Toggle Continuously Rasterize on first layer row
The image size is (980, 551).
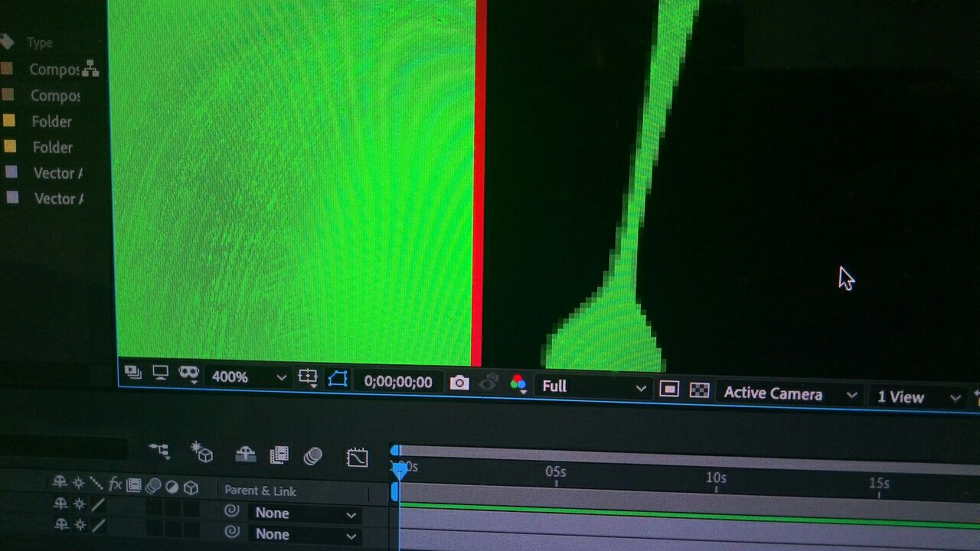click(80, 504)
